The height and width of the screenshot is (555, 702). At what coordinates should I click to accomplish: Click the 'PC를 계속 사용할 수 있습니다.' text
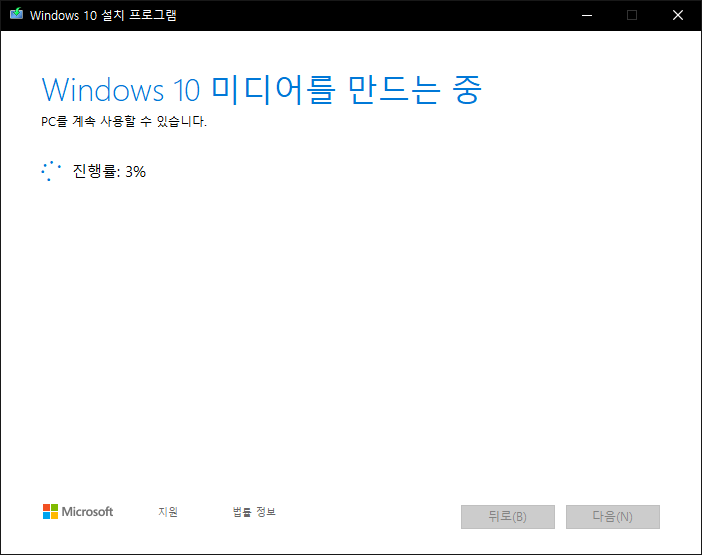pyautogui.click(x=124, y=121)
